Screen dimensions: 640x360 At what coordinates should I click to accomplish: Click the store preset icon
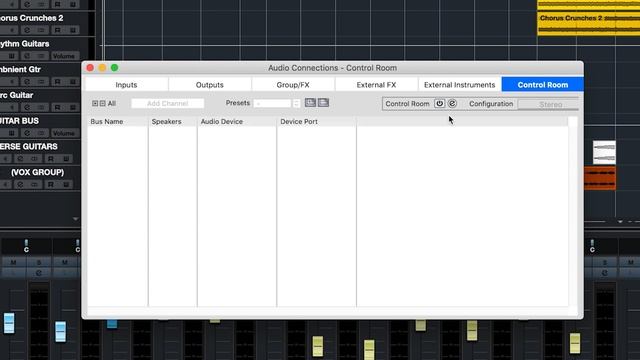310,102
